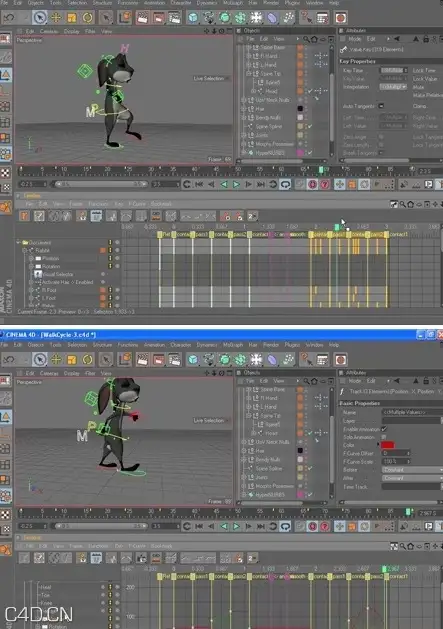Add a cube primitive from lower window toolbar
The image size is (443, 629).
[193, 359]
